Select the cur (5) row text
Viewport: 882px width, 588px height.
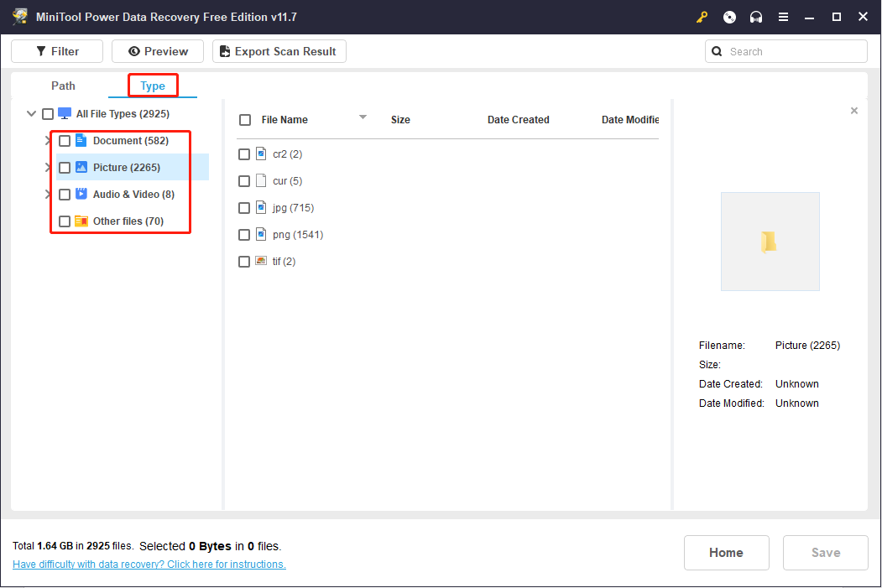(288, 181)
